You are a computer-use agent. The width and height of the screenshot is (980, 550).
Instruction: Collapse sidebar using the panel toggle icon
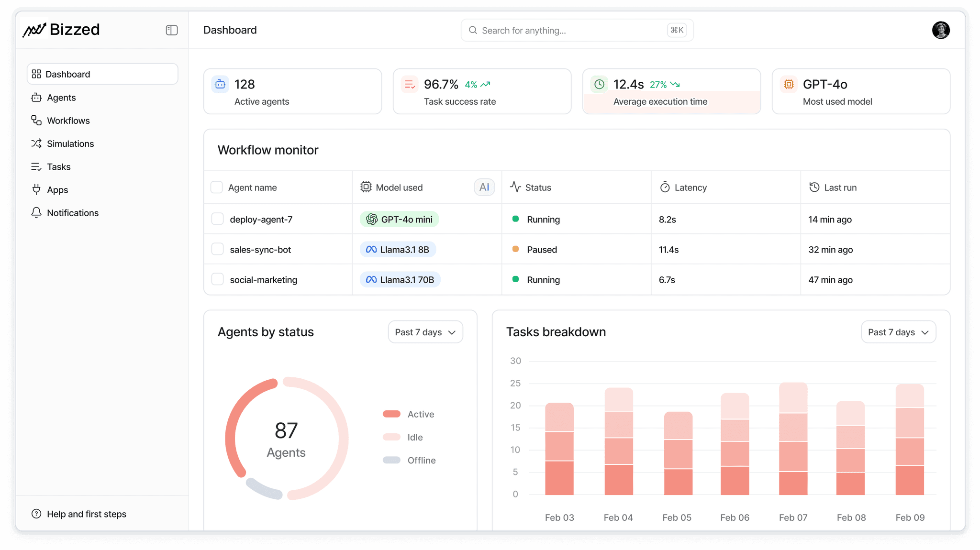click(172, 30)
